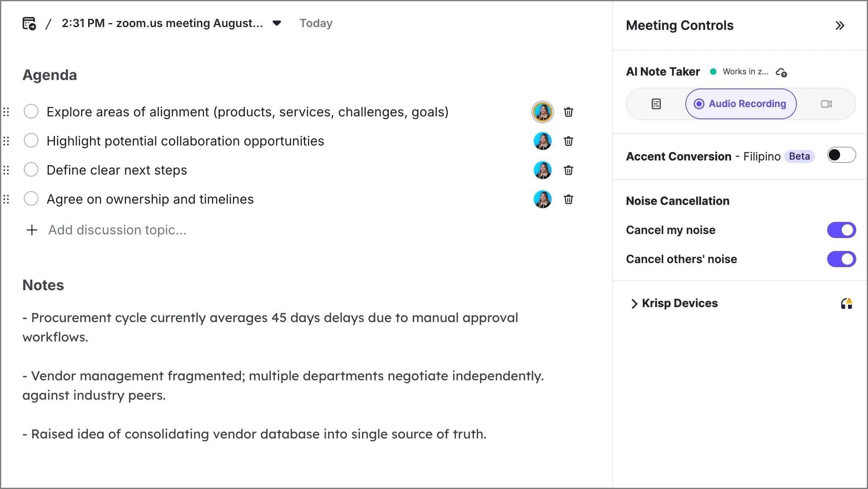Enable the Accent Conversion Filipino toggle

[x=841, y=155]
